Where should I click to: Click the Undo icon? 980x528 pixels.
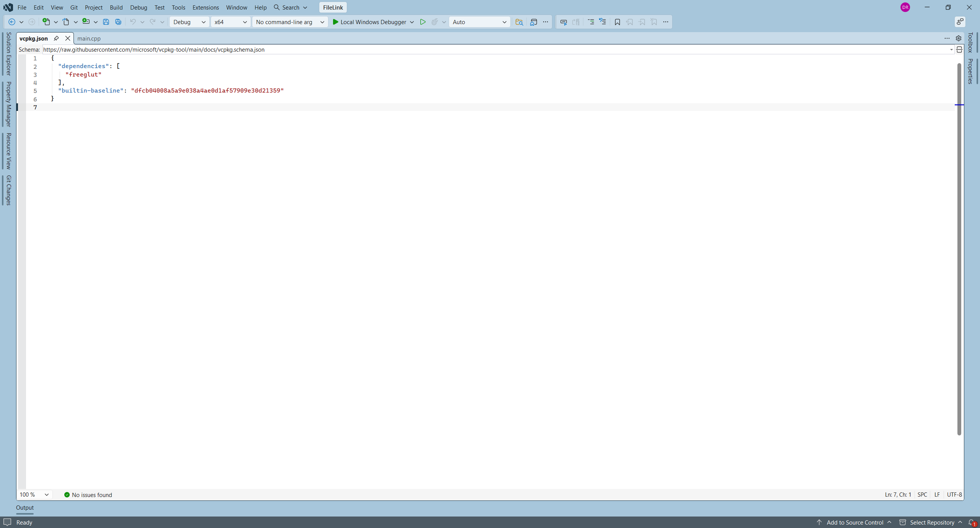coord(132,22)
